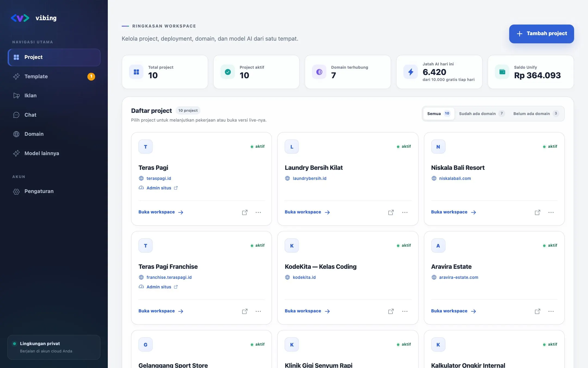Screen dimensions: 588x368
Task: Click the Lingkungan privat status card
Action: coord(54,348)
